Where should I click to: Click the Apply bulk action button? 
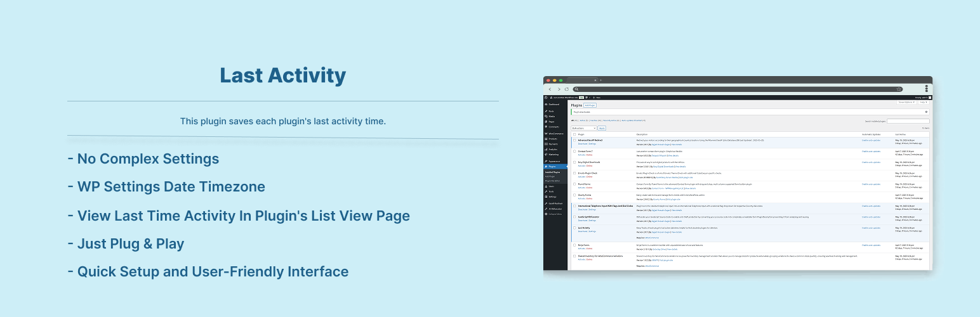[602, 128]
